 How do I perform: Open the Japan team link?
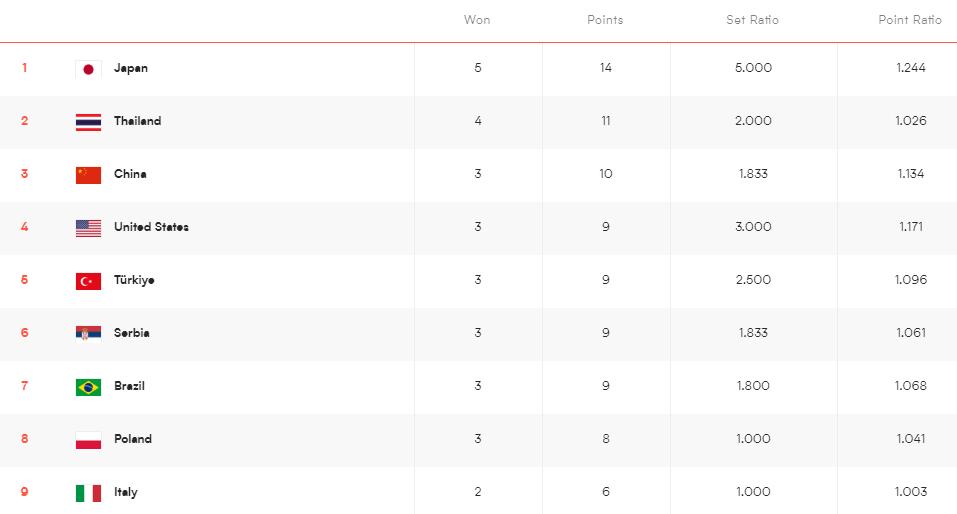(131, 68)
